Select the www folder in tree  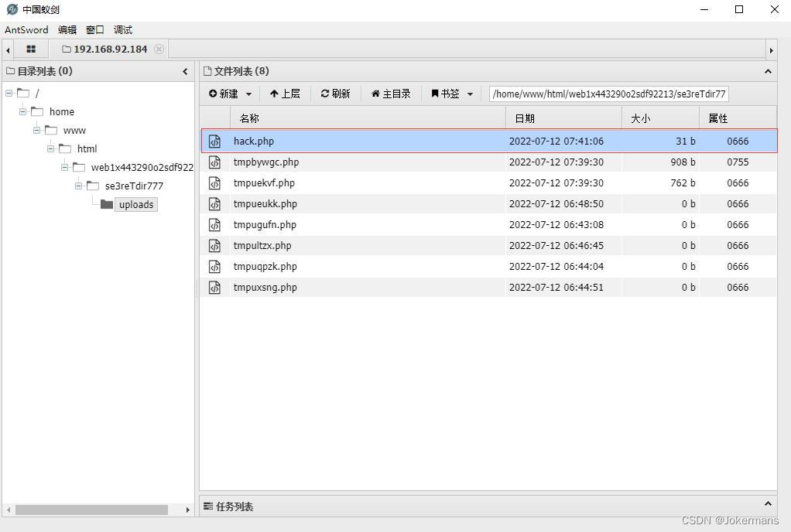pos(74,131)
